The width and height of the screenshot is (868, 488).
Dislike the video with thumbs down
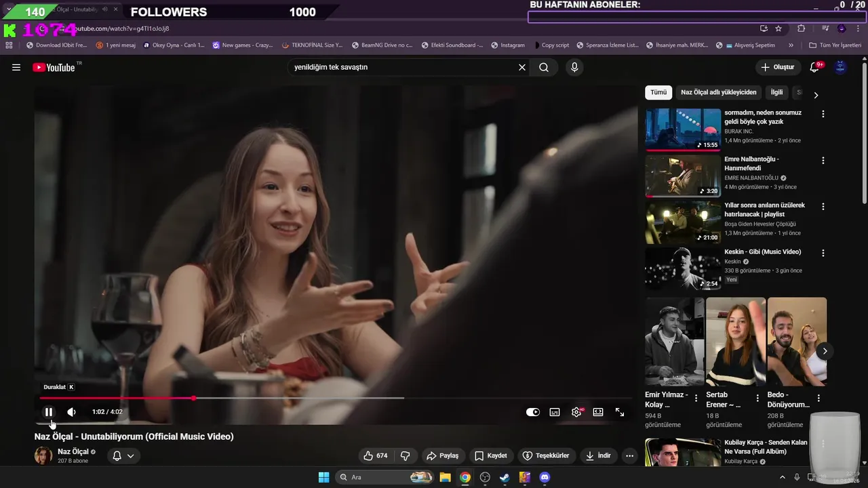pyautogui.click(x=405, y=455)
